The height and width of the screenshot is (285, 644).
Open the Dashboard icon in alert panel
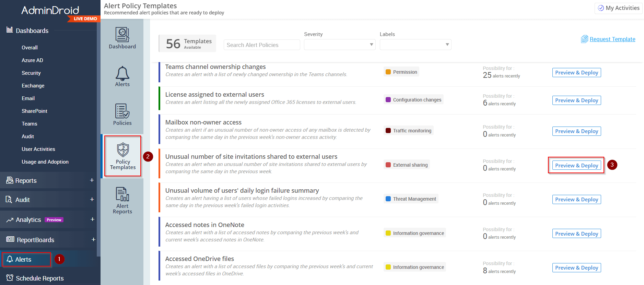tap(122, 35)
